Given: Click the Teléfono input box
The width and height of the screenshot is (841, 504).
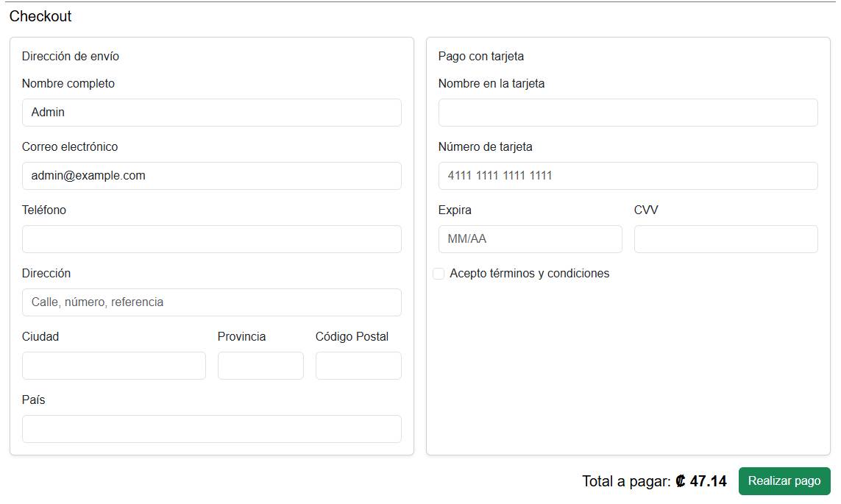Looking at the screenshot, I should pos(211,239).
